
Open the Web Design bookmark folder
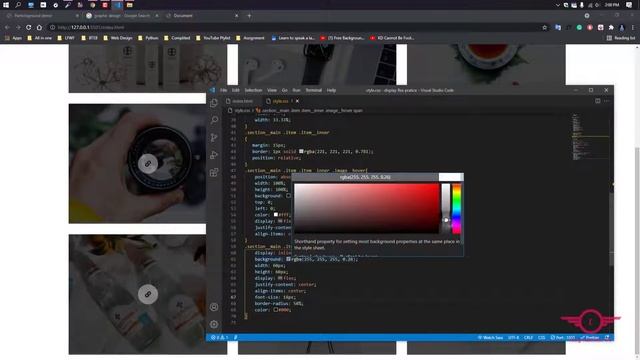pyautogui.click(x=118, y=38)
